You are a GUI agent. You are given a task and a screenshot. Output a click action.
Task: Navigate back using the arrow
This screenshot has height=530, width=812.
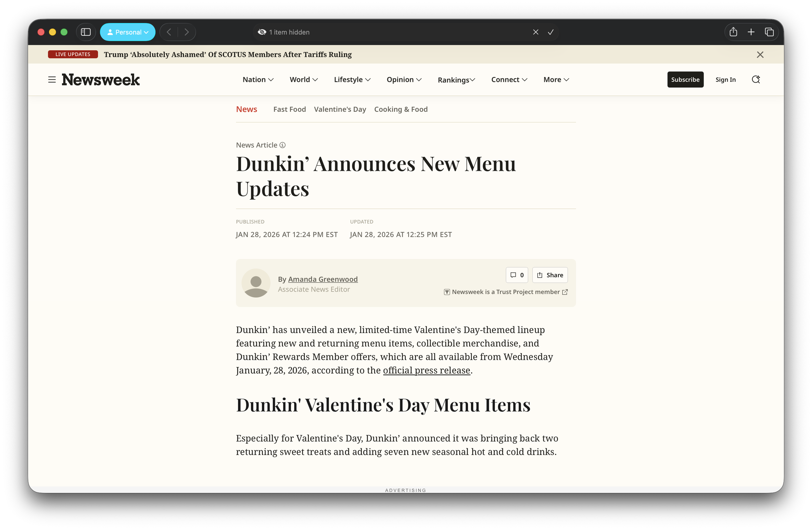(169, 32)
